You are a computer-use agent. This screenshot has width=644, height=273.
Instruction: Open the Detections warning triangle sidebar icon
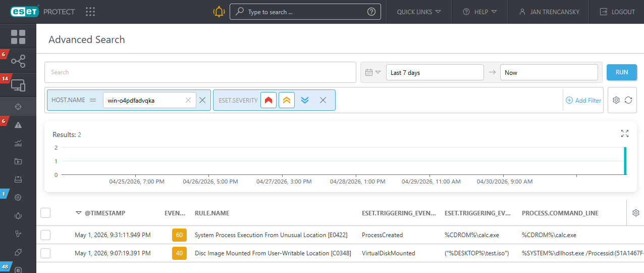point(18,125)
